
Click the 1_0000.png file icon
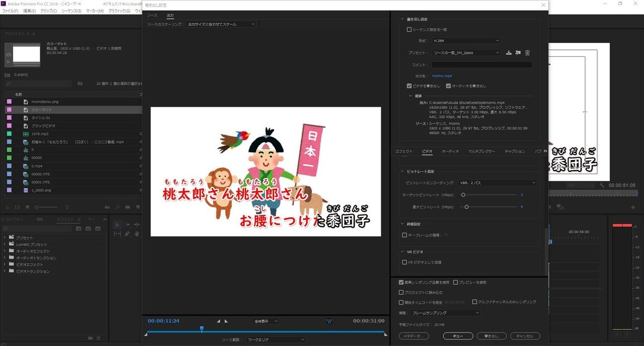[25, 190]
